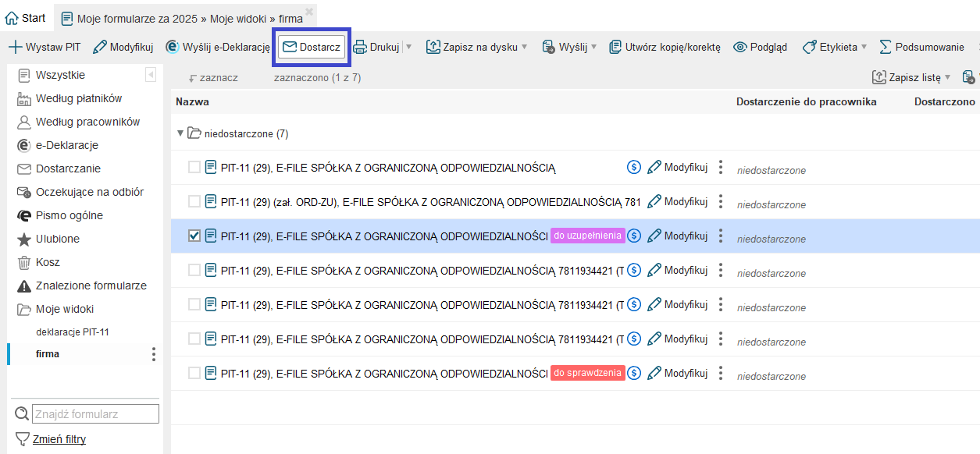Viewport: 980px width, 454px height.
Task: Click the Znajdź formularz search field
Action: click(95, 414)
